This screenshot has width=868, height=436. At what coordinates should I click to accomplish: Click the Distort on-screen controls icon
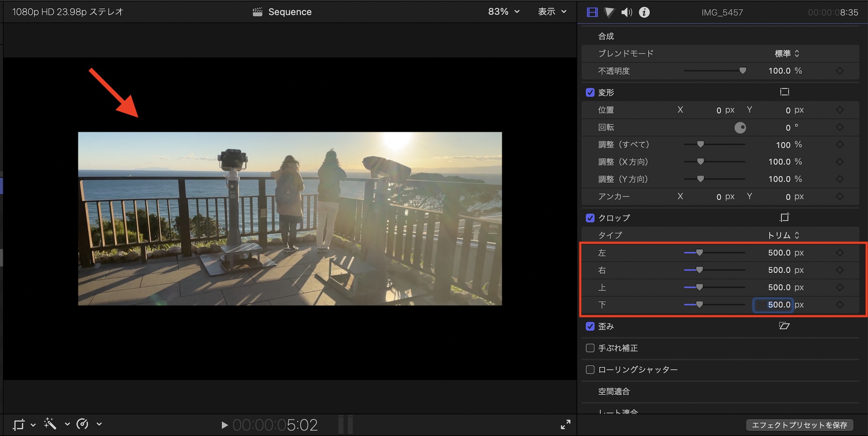(784, 326)
